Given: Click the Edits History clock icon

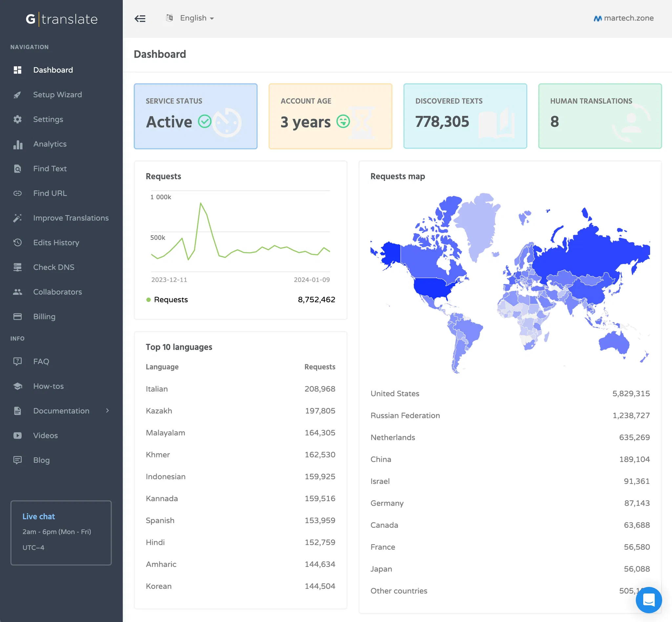Looking at the screenshot, I should [x=17, y=243].
